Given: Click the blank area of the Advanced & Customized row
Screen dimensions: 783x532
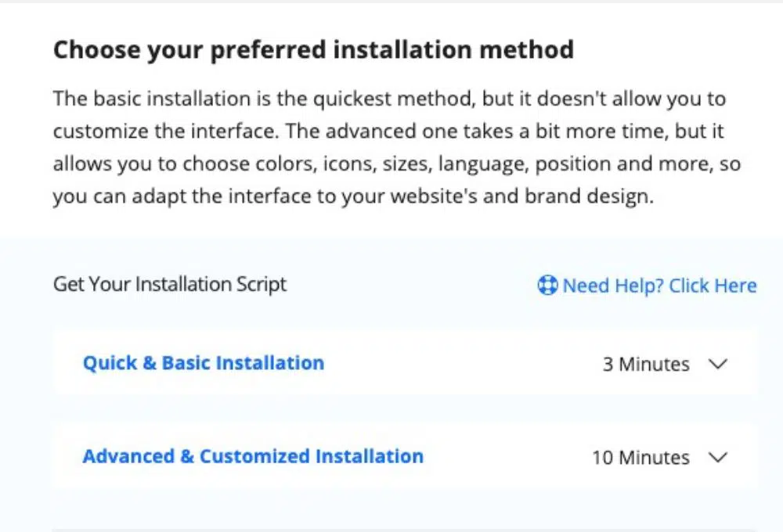Looking at the screenshot, I should [x=509, y=457].
